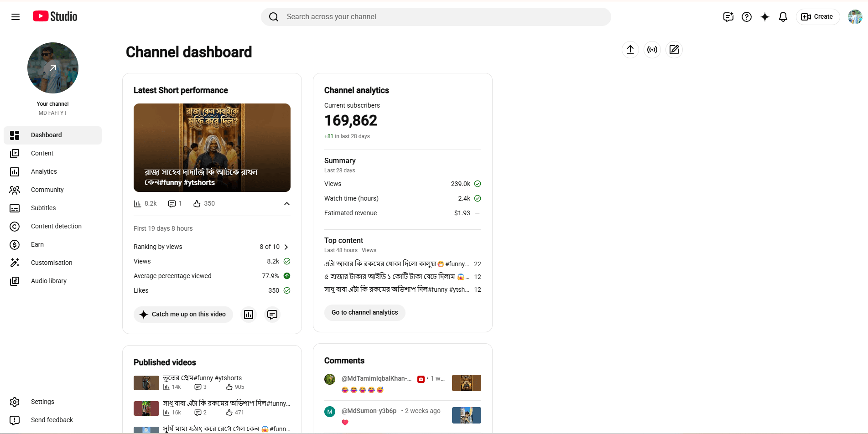
Task: Select Dashboard in the sidebar
Action: coord(53,135)
